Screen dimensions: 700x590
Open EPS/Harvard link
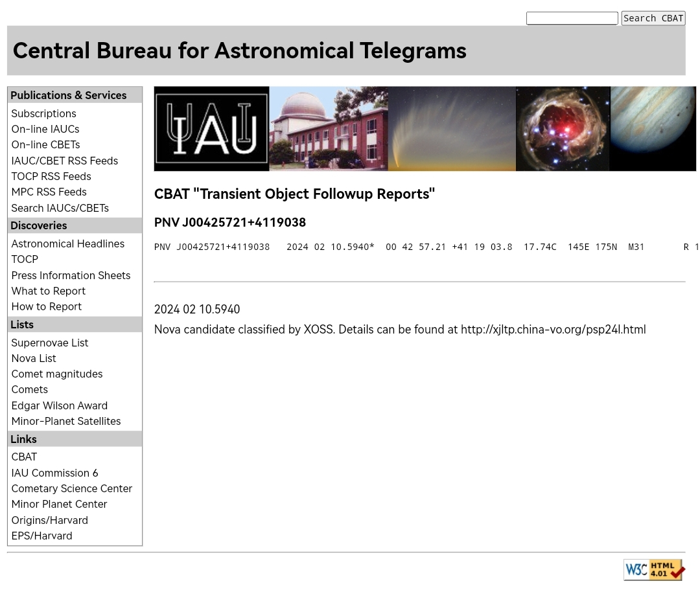(x=42, y=536)
